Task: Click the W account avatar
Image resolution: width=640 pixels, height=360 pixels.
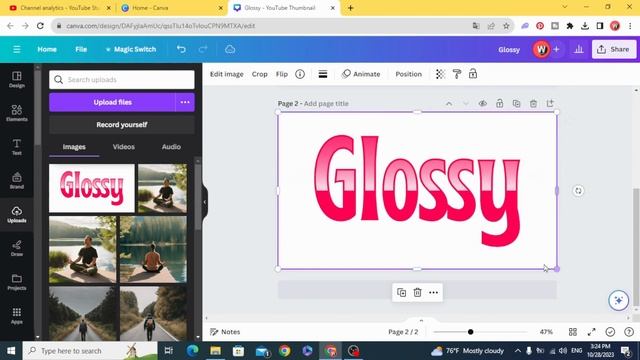Action: [x=541, y=49]
